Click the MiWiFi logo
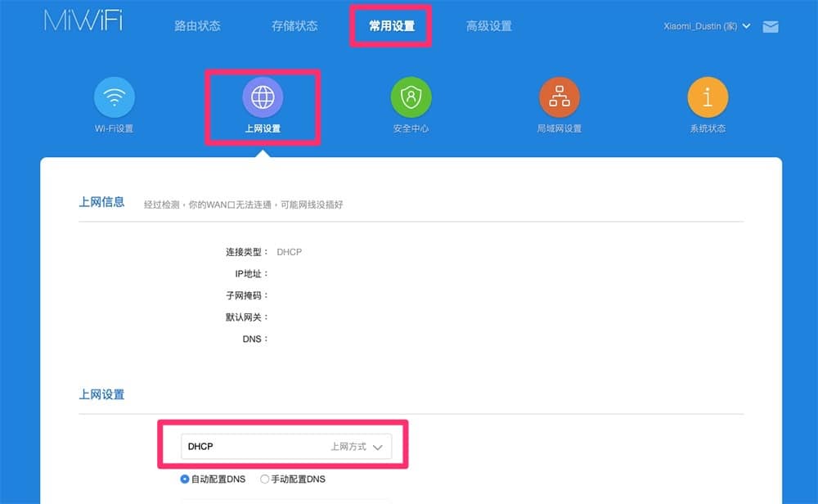This screenshot has width=818, height=504. tap(83, 21)
